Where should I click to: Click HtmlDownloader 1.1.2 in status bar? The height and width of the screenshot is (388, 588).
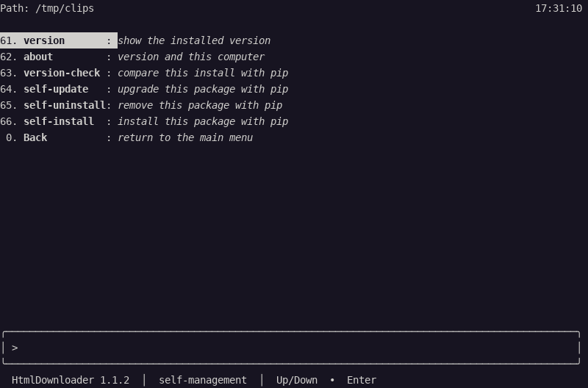click(x=71, y=380)
